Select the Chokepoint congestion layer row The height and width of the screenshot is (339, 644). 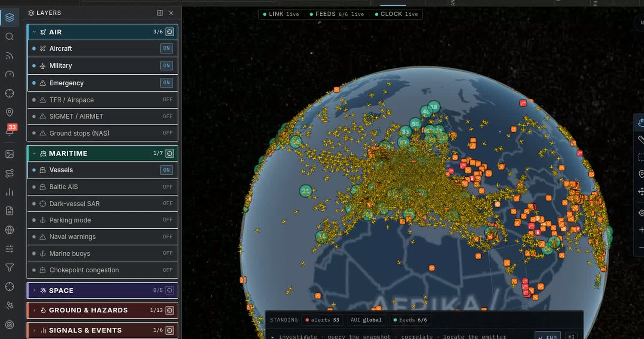102,270
